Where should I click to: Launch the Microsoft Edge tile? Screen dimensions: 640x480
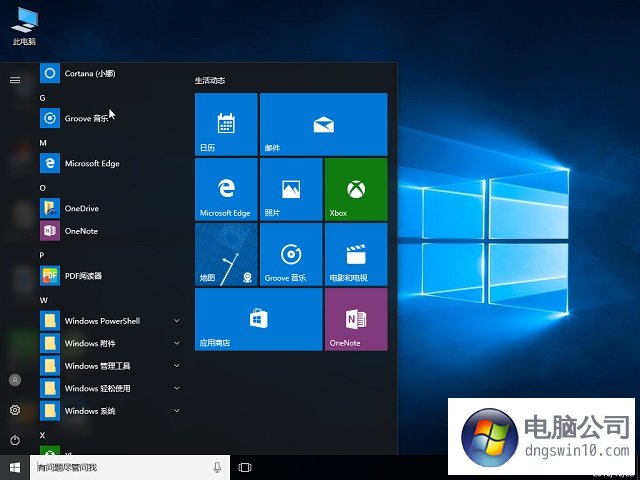pos(226,189)
